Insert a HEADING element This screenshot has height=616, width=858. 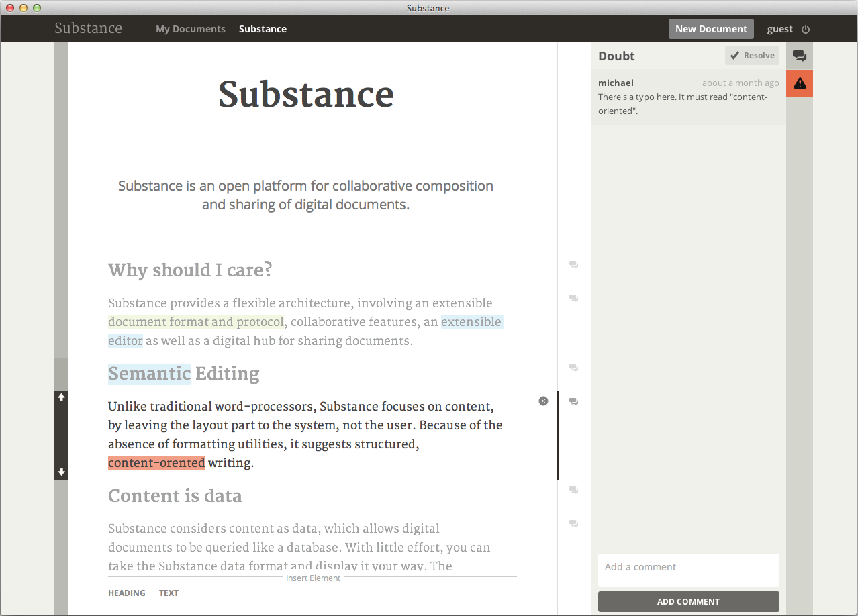pos(126,593)
